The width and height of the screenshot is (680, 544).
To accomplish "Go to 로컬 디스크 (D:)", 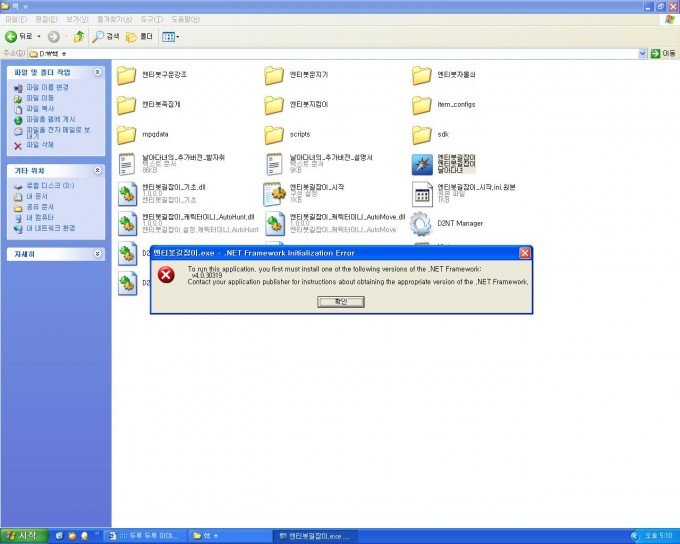I will pyautogui.click(x=50, y=186).
